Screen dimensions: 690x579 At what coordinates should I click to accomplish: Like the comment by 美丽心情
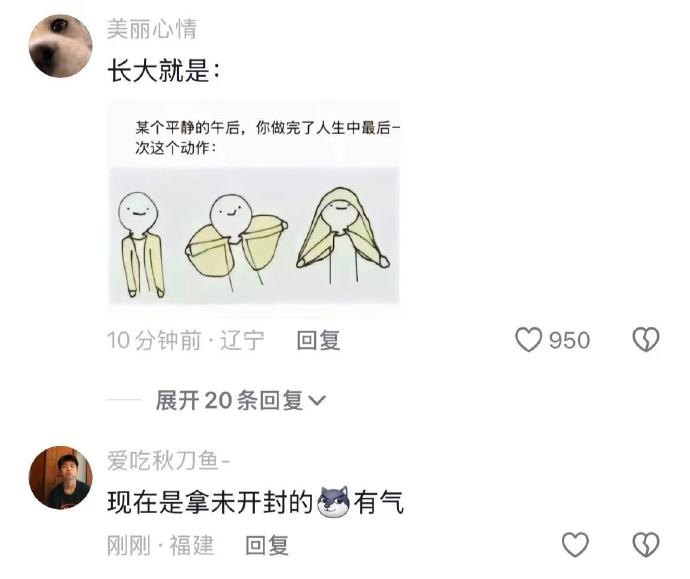pyautogui.click(x=528, y=340)
